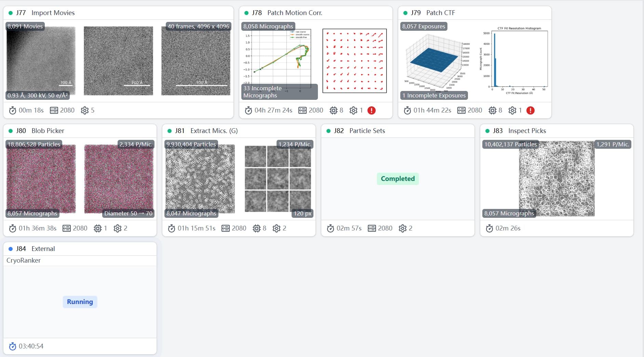
Task: Click the GPU chip icon on Patch CTF card
Action: point(492,110)
